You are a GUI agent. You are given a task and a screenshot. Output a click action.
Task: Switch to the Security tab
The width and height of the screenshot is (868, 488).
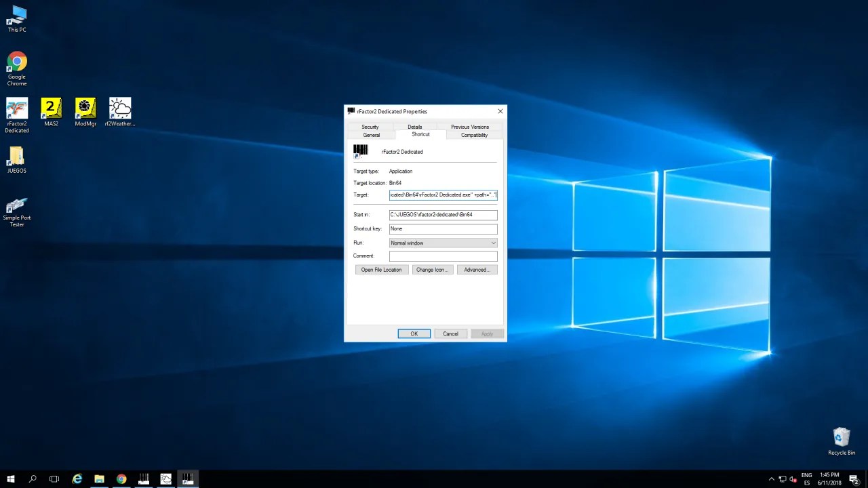coord(370,127)
